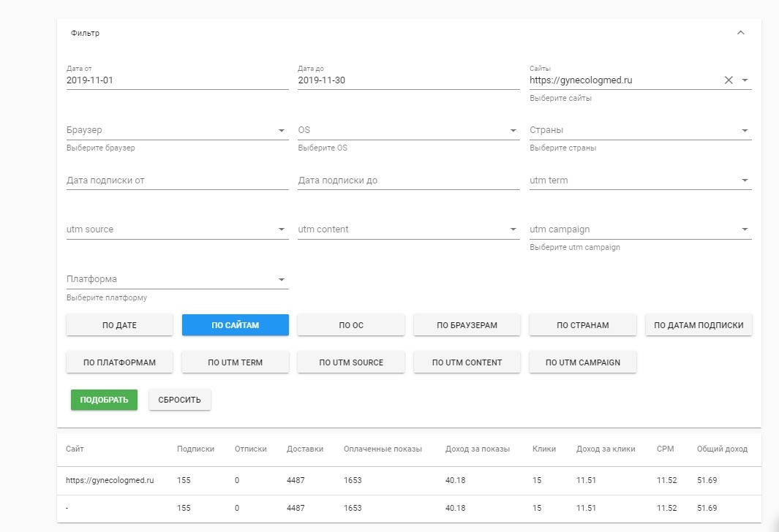The width and height of the screenshot is (779, 532).
Task: Collapse the Фильтр panel chevron
Action: tap(740, 33)
